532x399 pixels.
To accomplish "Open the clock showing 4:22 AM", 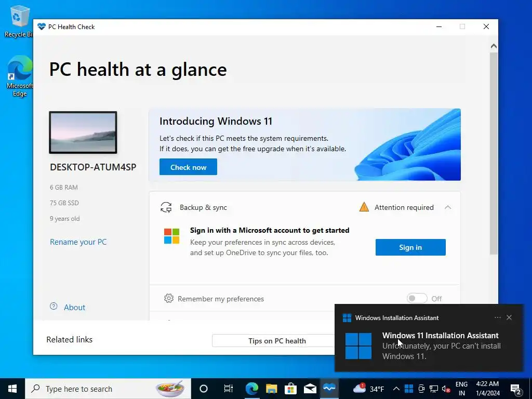I will (487, 389).
